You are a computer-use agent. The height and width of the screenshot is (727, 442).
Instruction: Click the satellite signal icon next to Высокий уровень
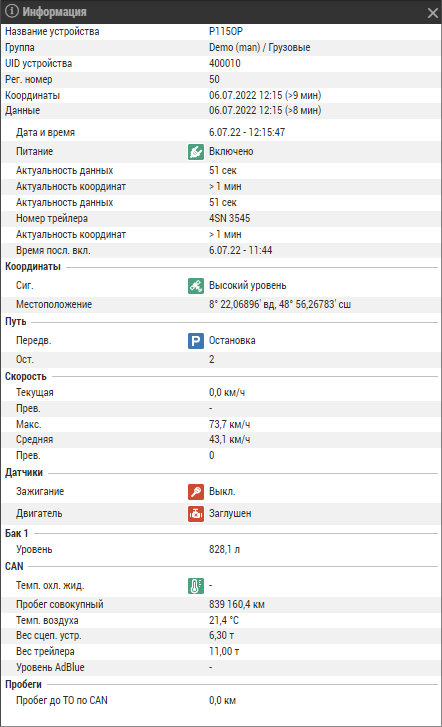point(196,286)
